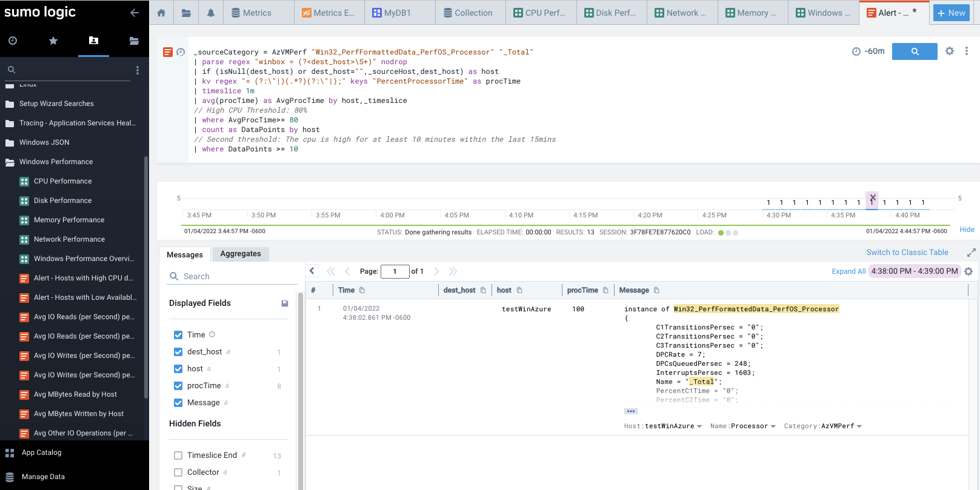Click the 4:30 PM histogram bar

pos(768,204)
